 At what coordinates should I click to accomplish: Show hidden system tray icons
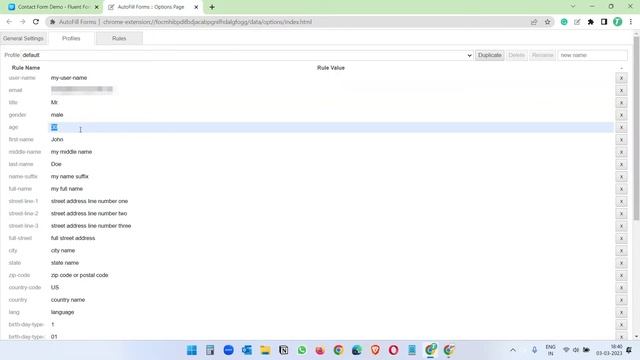[x=513, y=350]
